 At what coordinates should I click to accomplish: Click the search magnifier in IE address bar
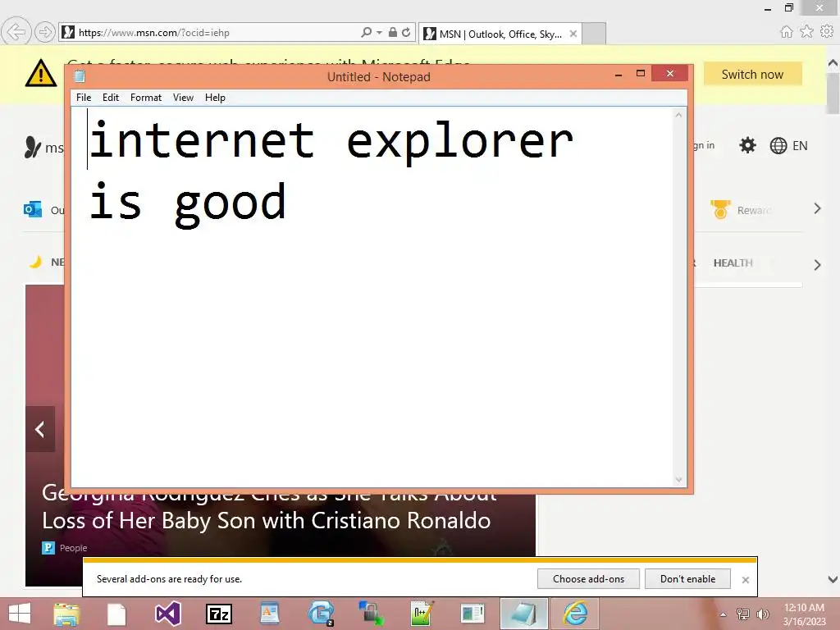click(x=367, y=32)
